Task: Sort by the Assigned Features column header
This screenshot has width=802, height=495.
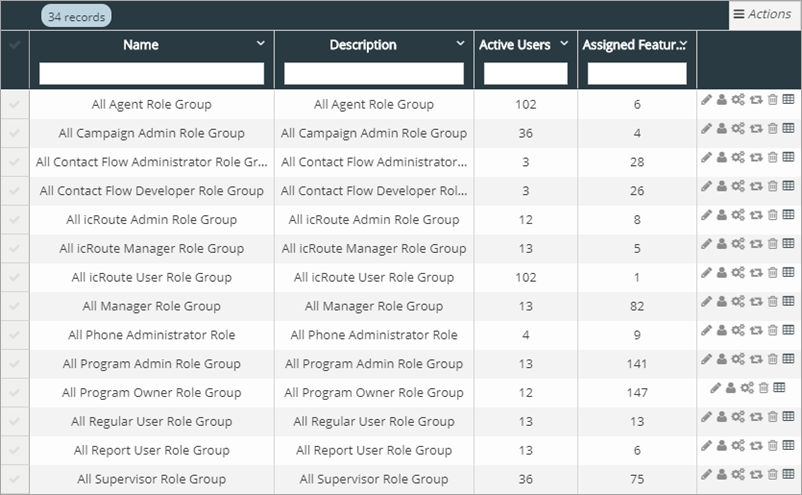Action: point(634,45)
